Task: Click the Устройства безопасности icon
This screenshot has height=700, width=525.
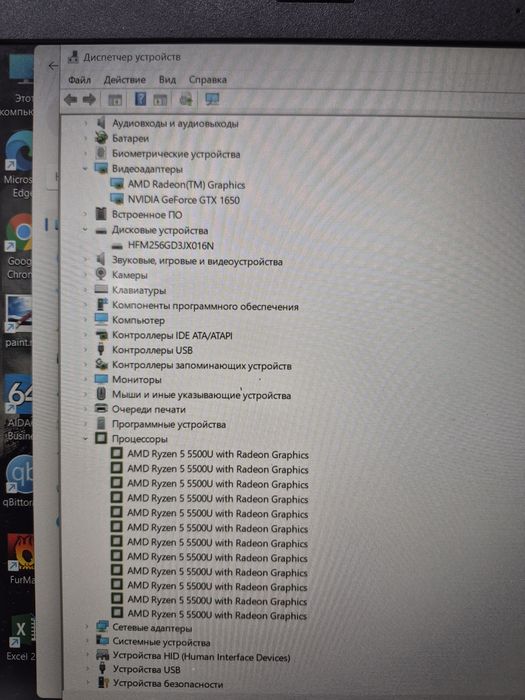Action: point(103,683)
